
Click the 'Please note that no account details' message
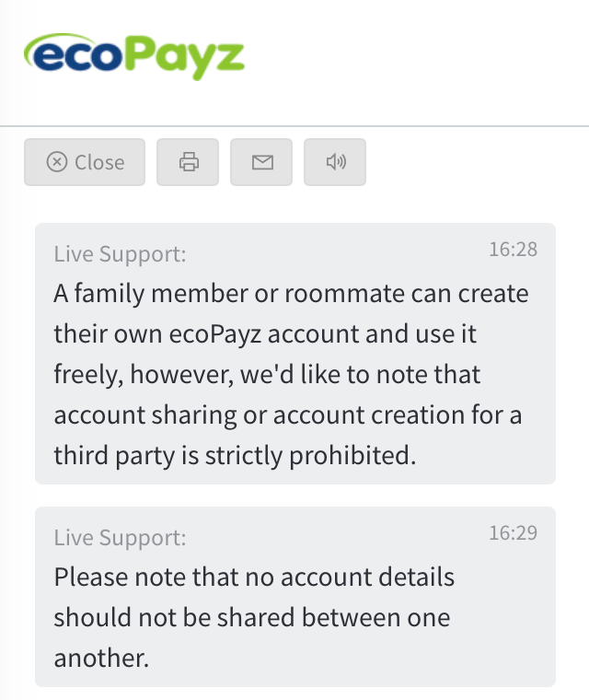coord(295,597)
